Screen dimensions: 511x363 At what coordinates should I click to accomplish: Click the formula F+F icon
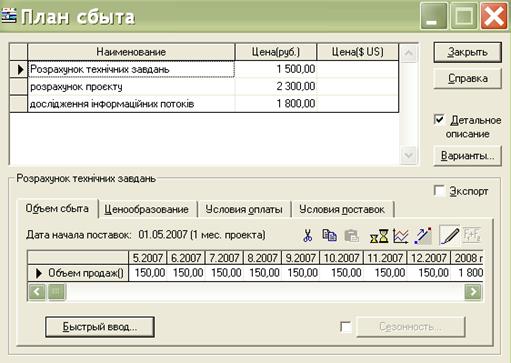coord(471,235)
